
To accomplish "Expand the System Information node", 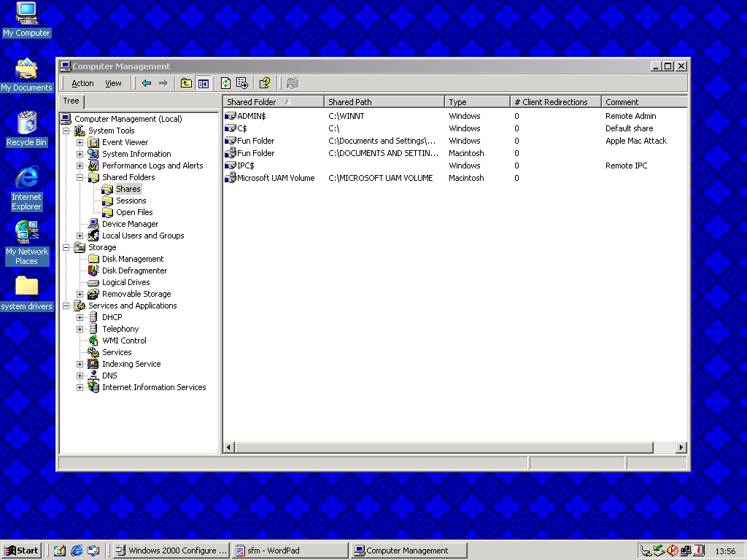I will pos(80,154).
